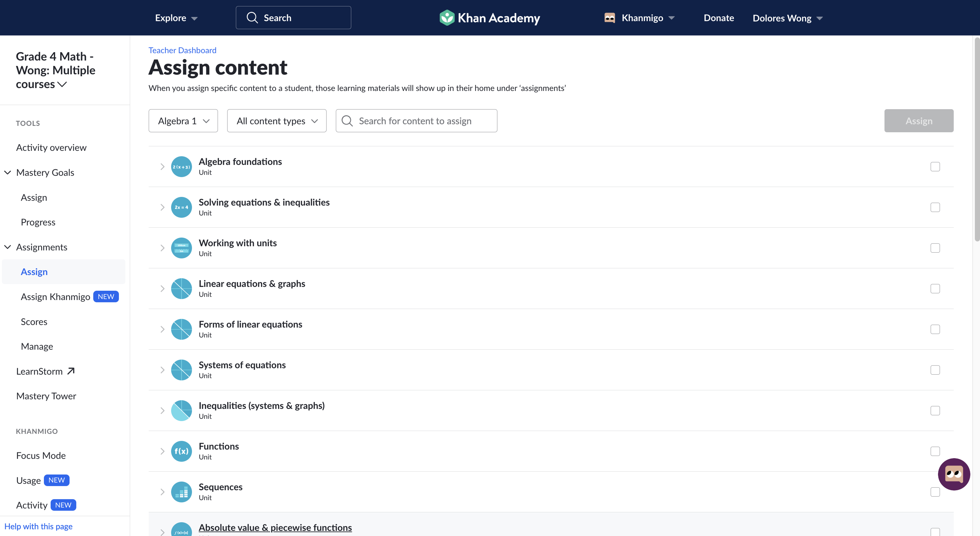Check the Solving equations & inequalities checkbox
Viewport: 980px width, 536px height.
935,207
